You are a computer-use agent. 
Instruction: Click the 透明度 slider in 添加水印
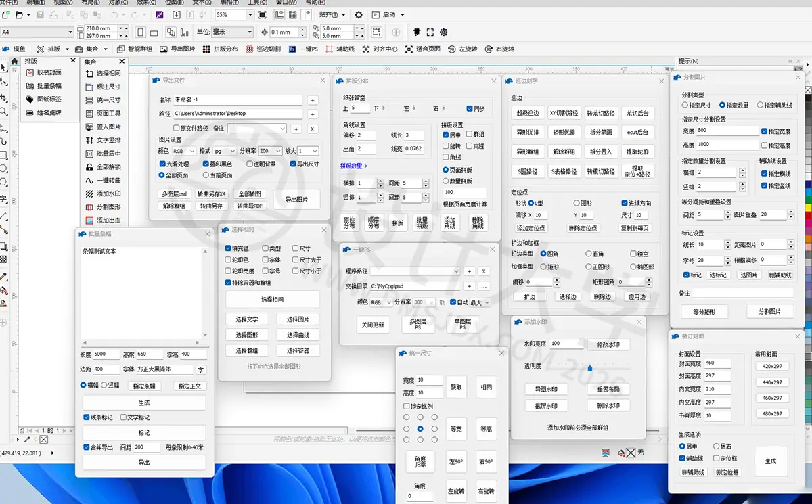pyautogui.click(x=589, y=367)
